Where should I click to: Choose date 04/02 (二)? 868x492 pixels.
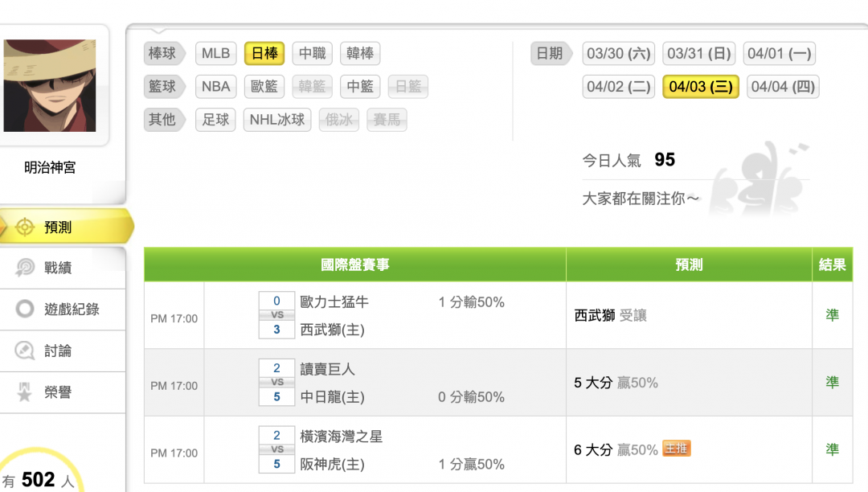618,86
